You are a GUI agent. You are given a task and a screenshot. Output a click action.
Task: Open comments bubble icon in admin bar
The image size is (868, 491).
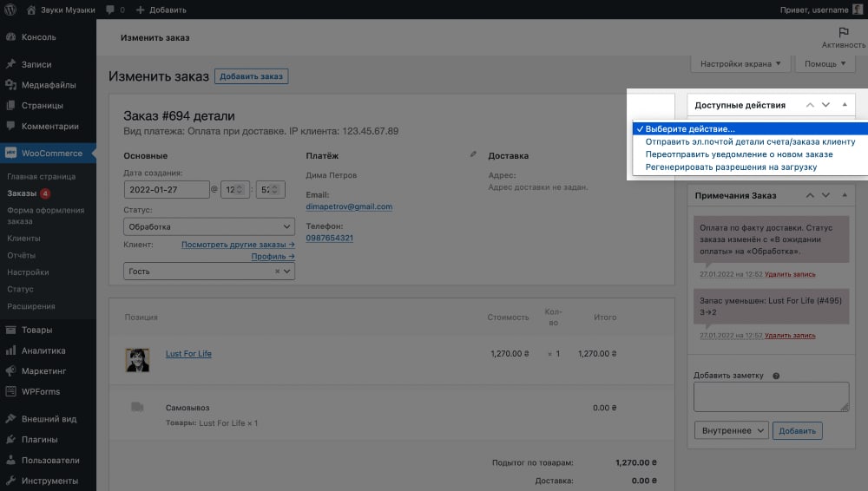(110, 10)
